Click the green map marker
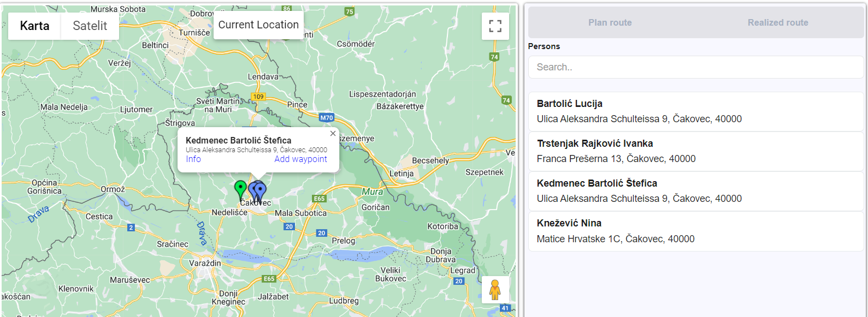Screen dimensions: 868x317 [x=240, y=189]
